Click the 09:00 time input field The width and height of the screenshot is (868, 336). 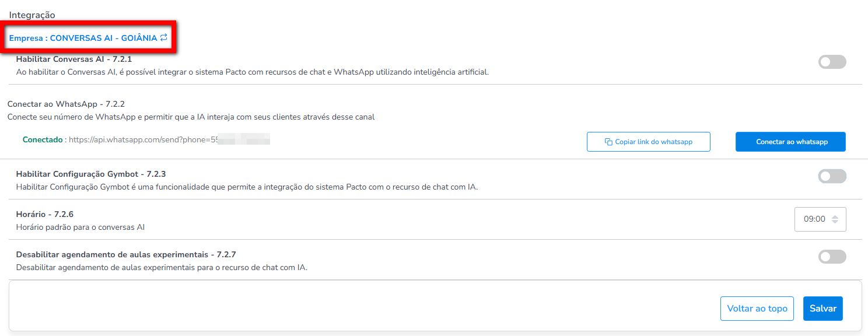(x=820, y=219)
